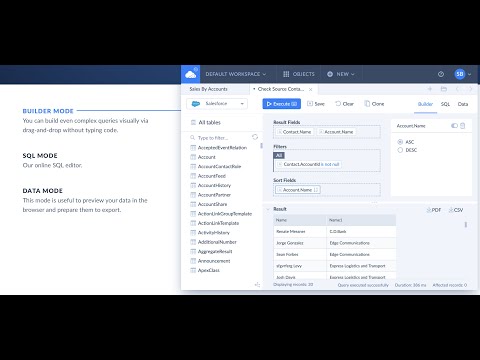Image resolution: width=480 pixels, height=360 pixels.
Task: Switch to SQL mode tab
Action: 445,104
